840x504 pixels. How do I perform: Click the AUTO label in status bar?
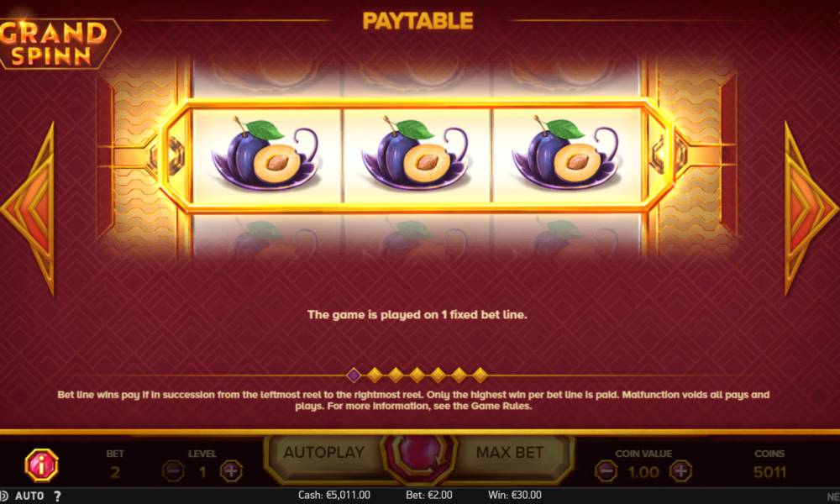tap(29, 496)
